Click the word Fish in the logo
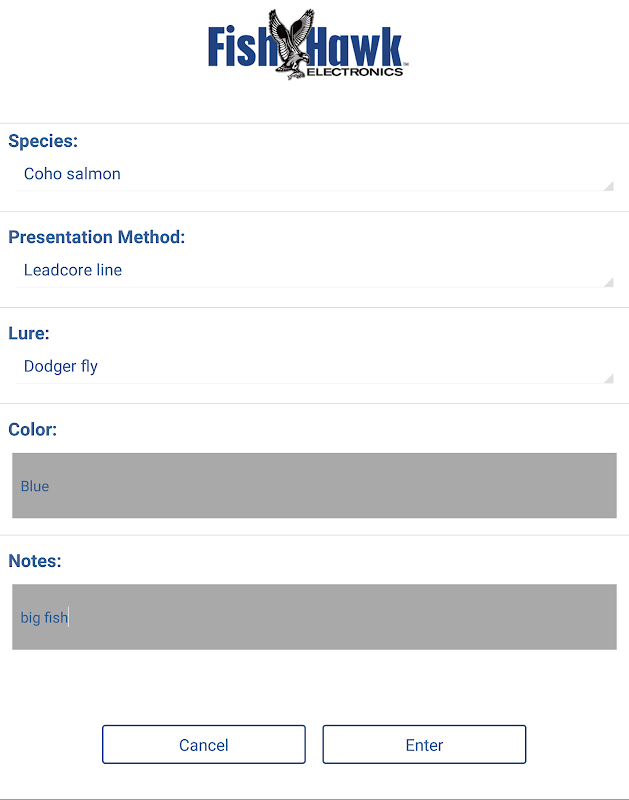 point(241,47)
